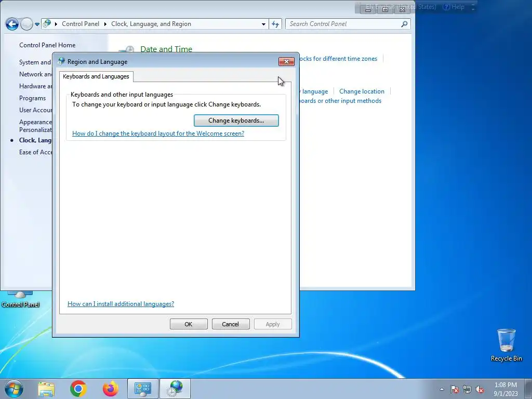Image resolution: width=532 pixels, height=399 pixels.
Task: Click Change location link
Action: 362,91
